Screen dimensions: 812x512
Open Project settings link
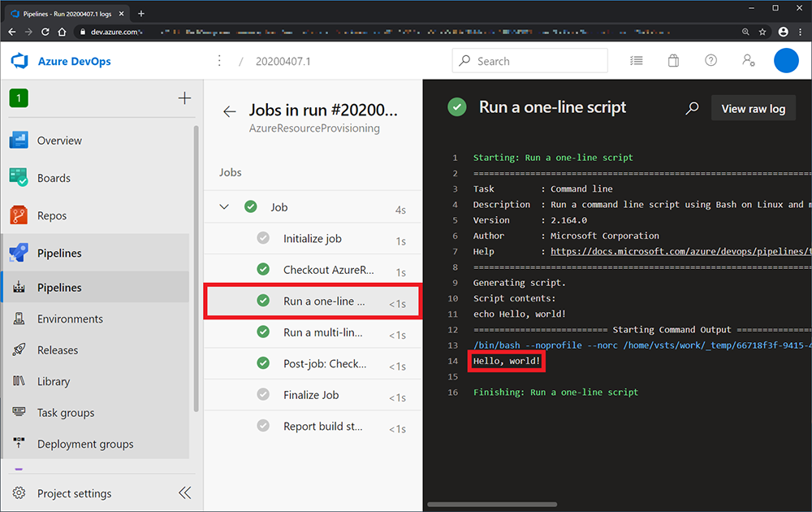click(x=74, y=493)
